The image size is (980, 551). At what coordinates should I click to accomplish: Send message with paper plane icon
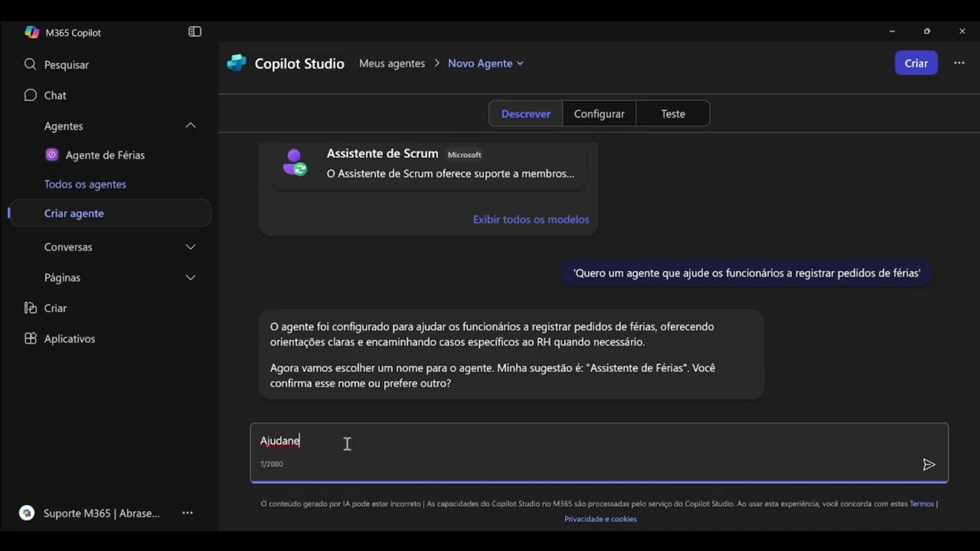pyautogui.click(x=929, y=465)
